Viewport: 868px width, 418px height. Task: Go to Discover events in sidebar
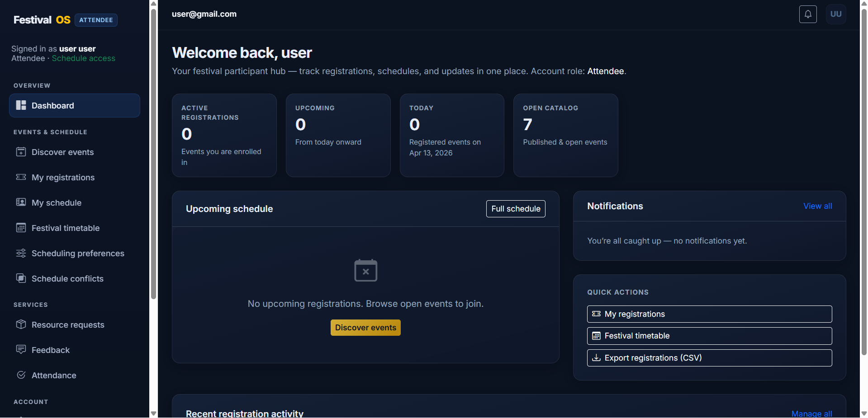(x=75, y=152)
